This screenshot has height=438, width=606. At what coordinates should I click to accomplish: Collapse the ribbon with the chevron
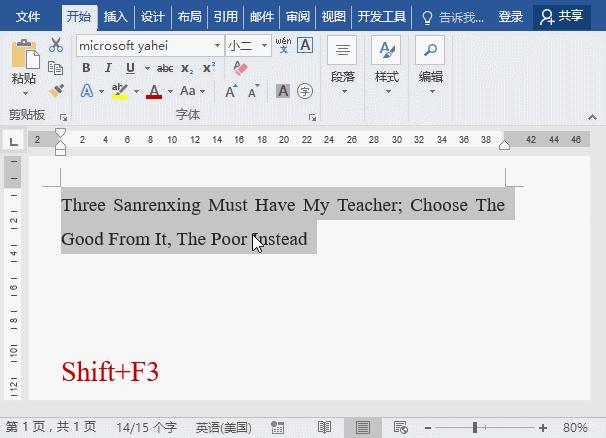(592, 117)
